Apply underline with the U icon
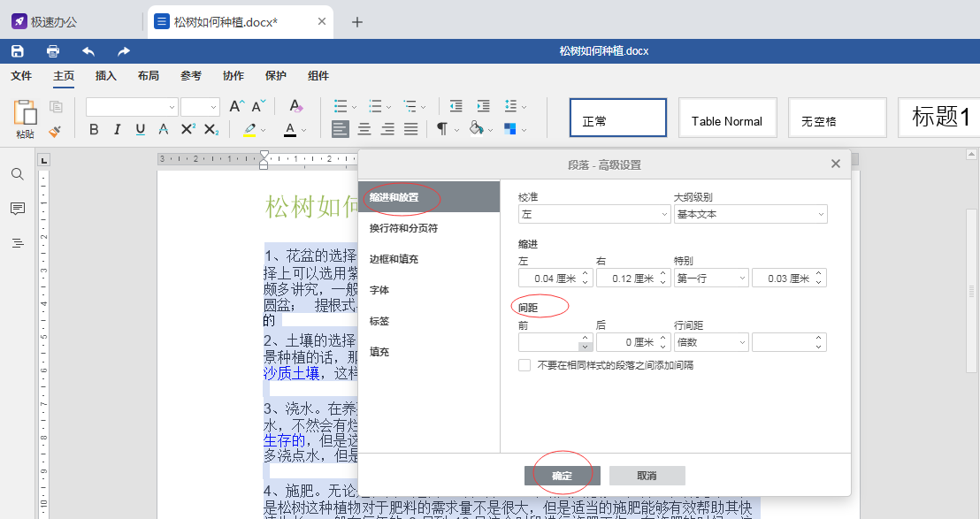The height and width of the screenshot is (519, 980). tap(141, 130)
